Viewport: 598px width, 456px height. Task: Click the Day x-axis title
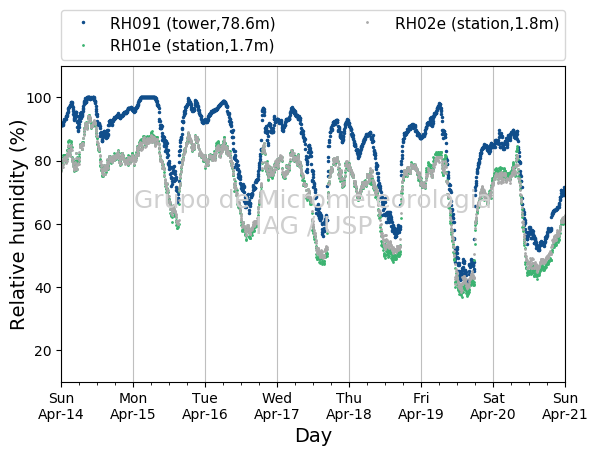click(313, 435)
